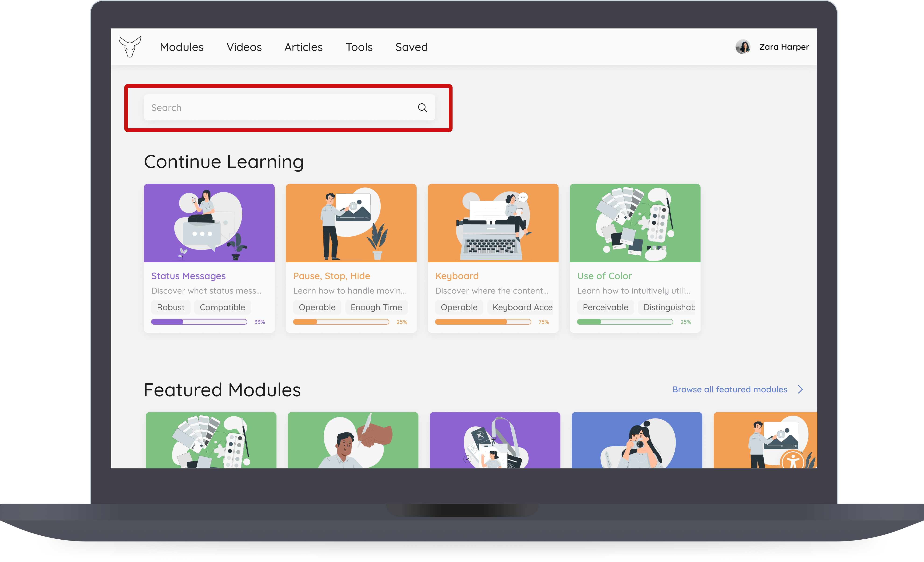Focus the Search input field

[x=289, y=108]
